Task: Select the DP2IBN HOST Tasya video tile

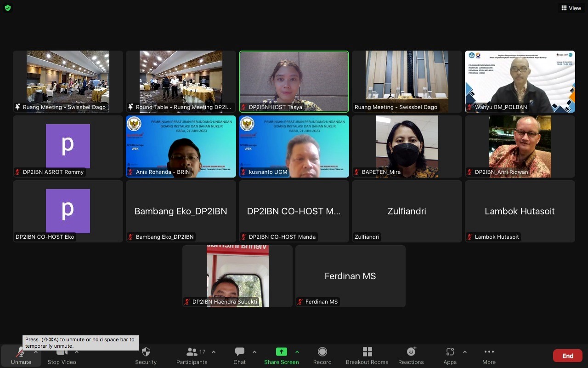Action: [294, 81]
